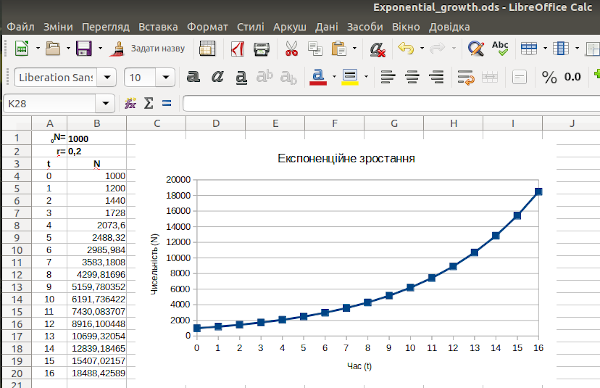Click the Undo arrow icon

point(406,48)
